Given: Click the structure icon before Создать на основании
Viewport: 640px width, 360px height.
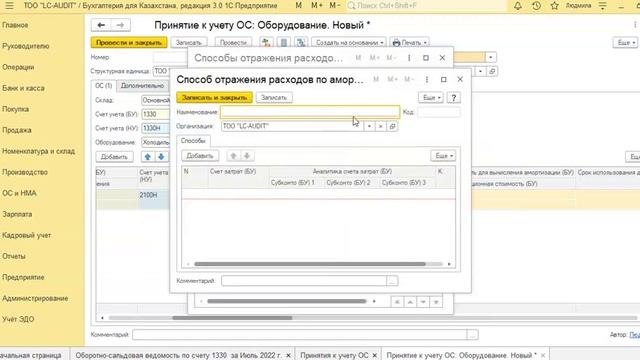Looking at the screenshot, I should [301, 42].
